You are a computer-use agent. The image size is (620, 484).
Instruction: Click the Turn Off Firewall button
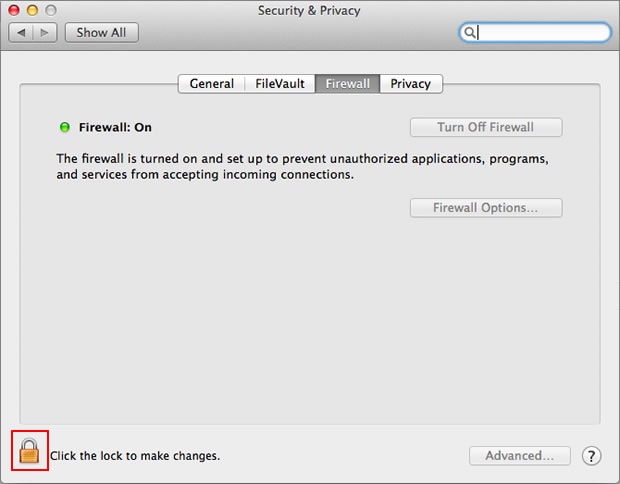pyautogui.click(x=486, y=127)
